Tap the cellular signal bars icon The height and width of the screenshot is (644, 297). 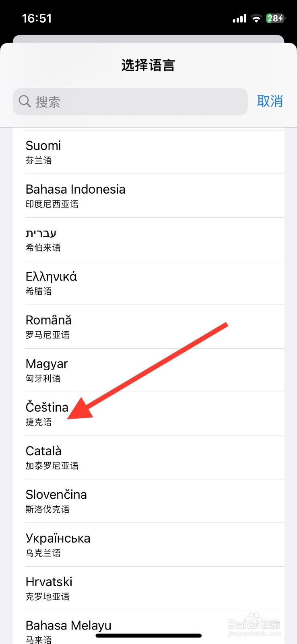[x=239, y=19]
